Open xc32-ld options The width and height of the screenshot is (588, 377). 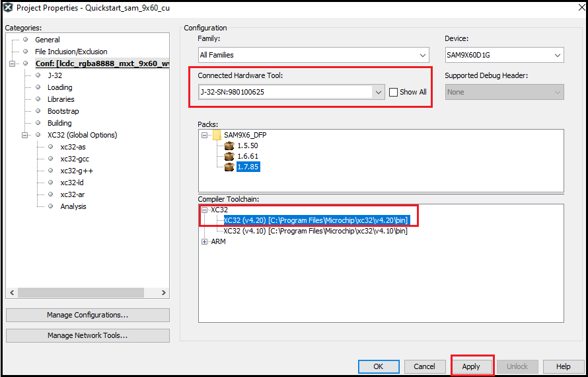point(71,183)
